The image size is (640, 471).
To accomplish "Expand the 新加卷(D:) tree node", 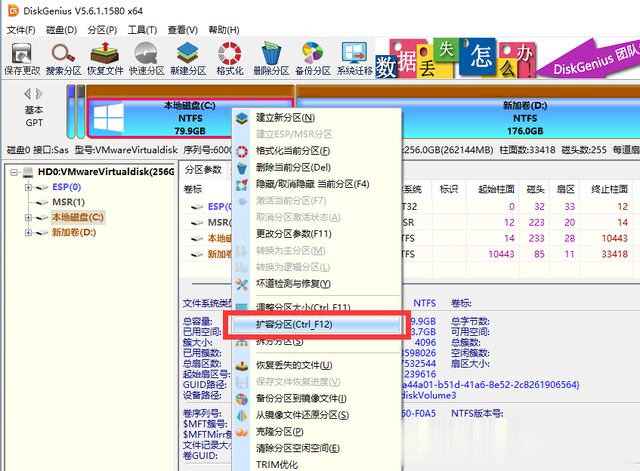I will pos(28,233).
